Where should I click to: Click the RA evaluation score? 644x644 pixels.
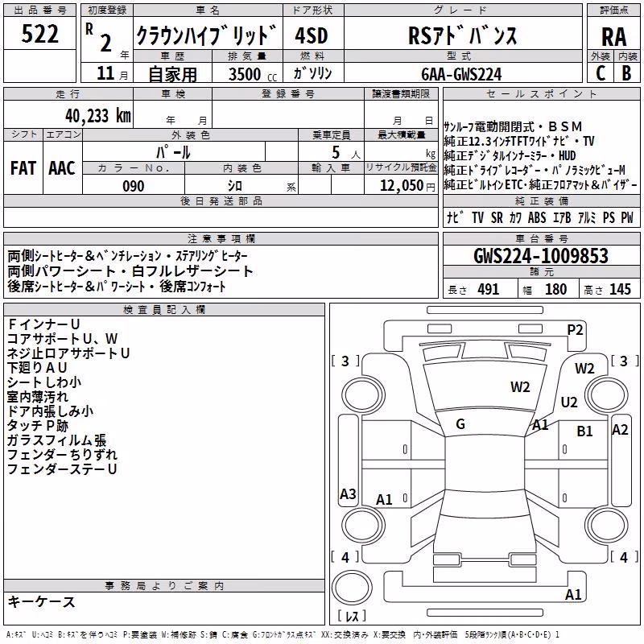tap(614, 37)
